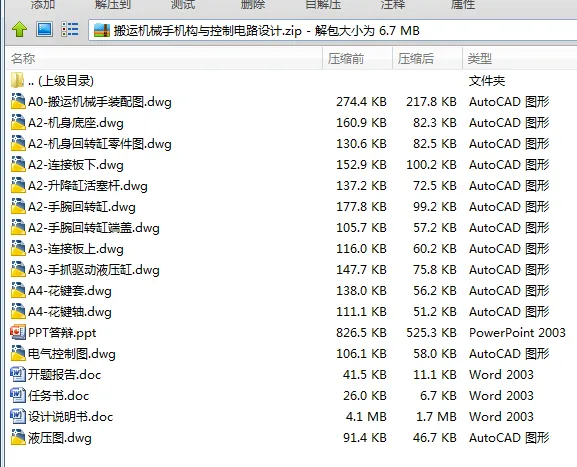Click the 91.4 KB size cell
This screenshot has height=467, width=577.
(x=365, y=437)
